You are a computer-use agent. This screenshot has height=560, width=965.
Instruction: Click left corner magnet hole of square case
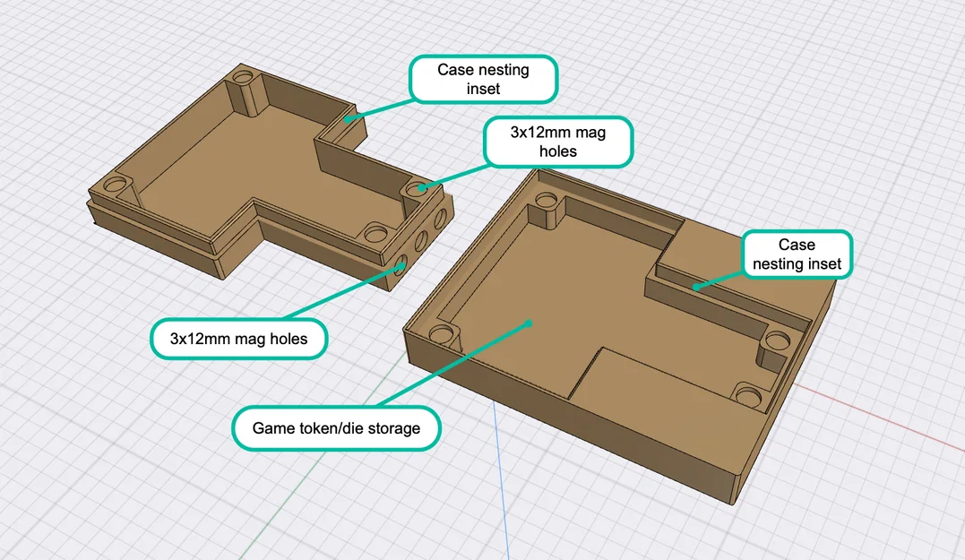point(441,335)
